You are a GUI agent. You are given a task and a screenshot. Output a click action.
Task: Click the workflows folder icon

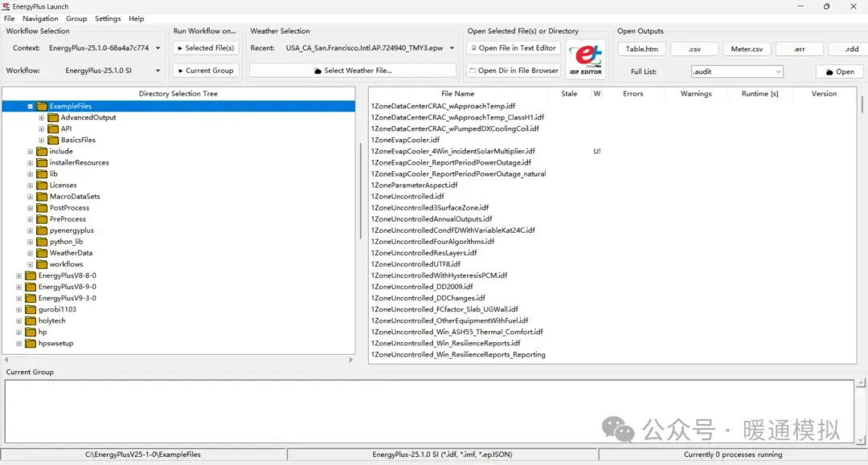[42, 264]
